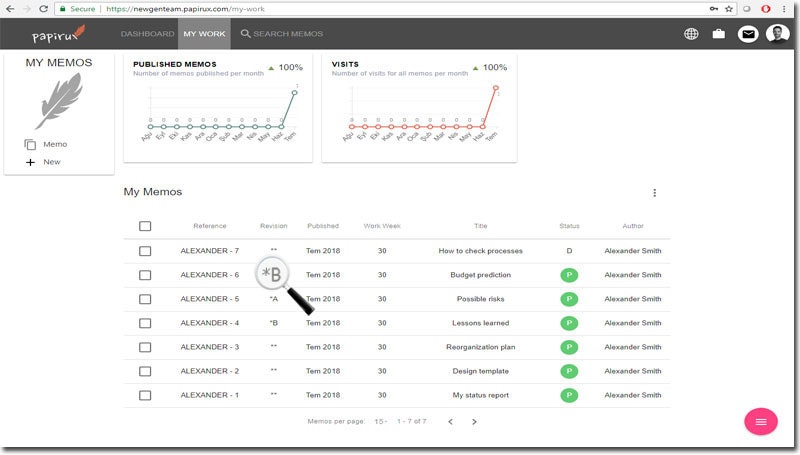This screenshot has width=800, height=455.
Task: Toggle the select-all memos checkbox
Action: click(145, 226)
